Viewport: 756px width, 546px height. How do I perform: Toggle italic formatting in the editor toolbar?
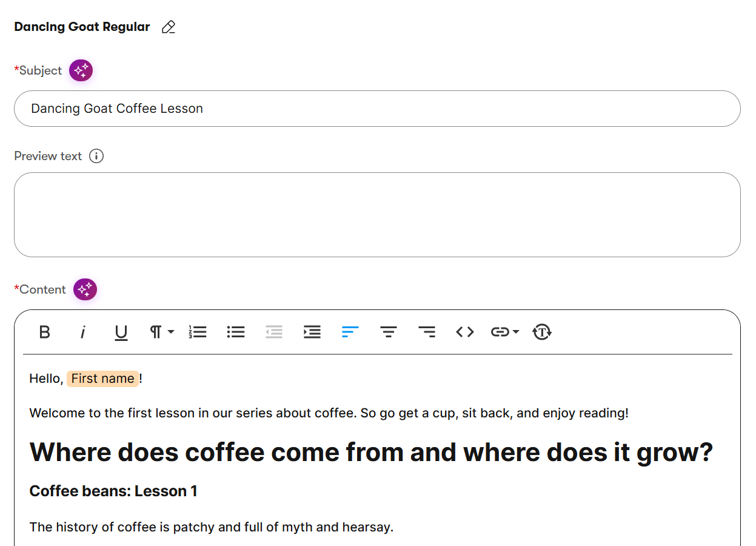pos(82,332)
